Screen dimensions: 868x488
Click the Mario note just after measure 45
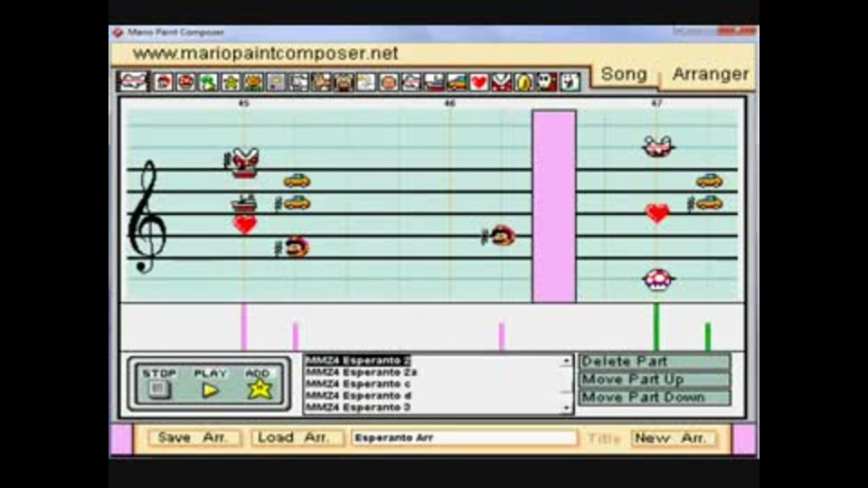297,248
